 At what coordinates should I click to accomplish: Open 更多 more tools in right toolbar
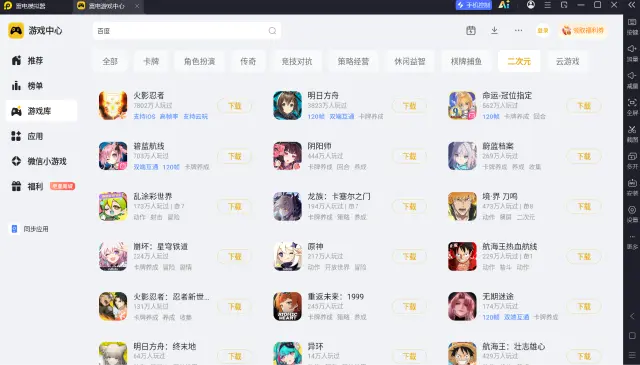click(x=632, y=241)
